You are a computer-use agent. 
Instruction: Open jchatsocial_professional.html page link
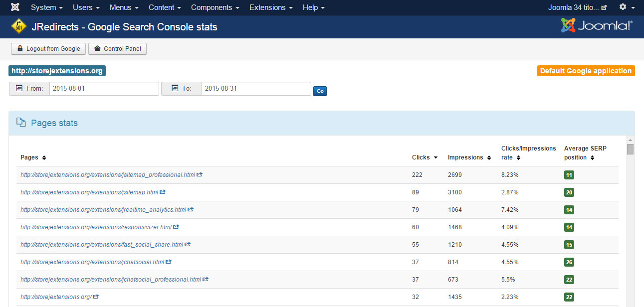(x=111, y=280)
